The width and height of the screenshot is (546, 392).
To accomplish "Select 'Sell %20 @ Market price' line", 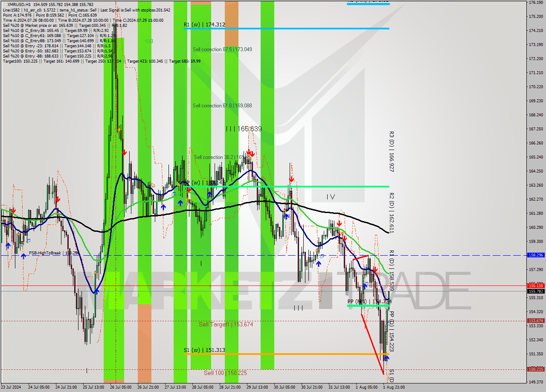I will coord(64,25).
